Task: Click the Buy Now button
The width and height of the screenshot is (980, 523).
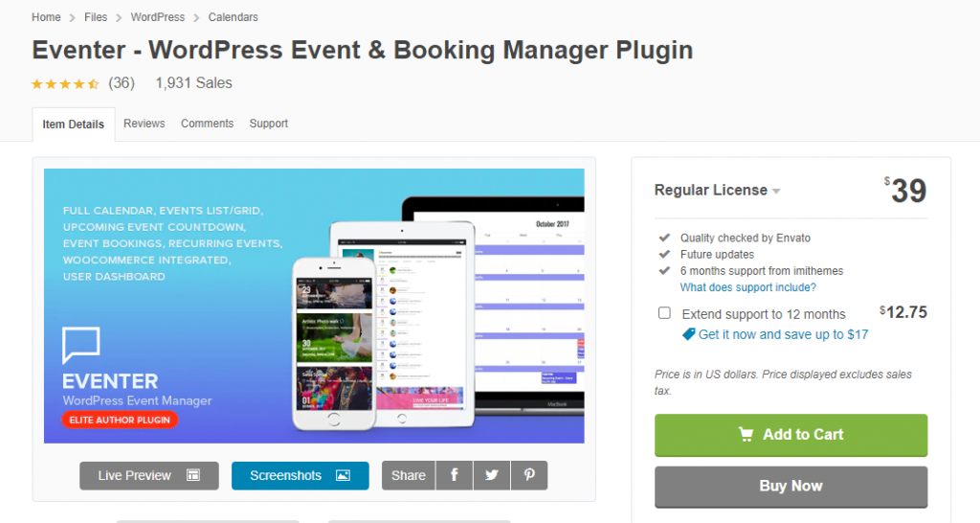Action: tap(791, 486)
